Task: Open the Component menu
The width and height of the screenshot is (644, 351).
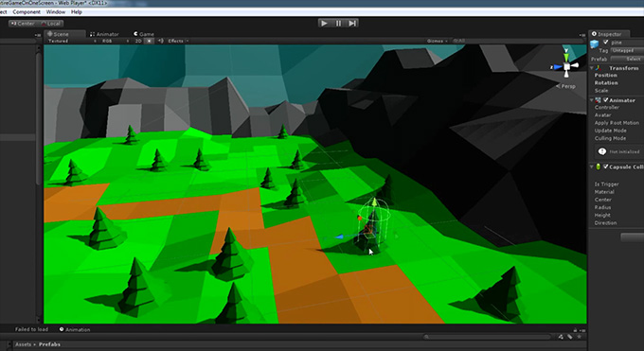Action: coord(27,12)
